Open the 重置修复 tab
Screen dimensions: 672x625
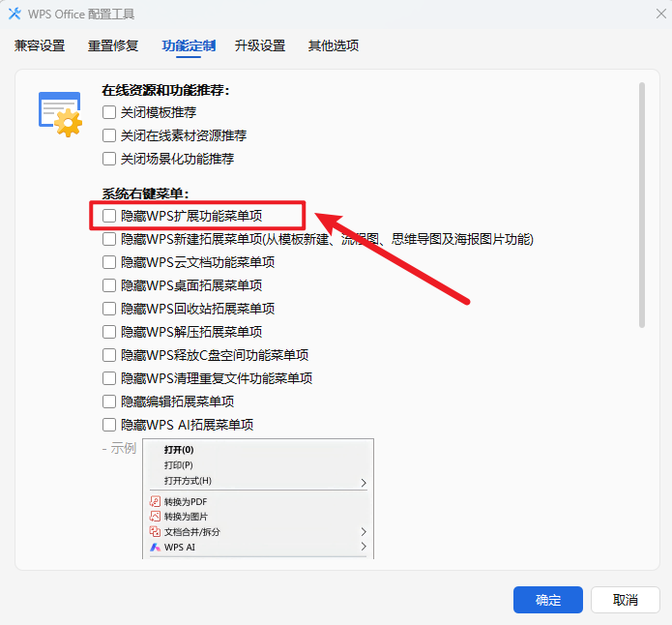[113, 45]
